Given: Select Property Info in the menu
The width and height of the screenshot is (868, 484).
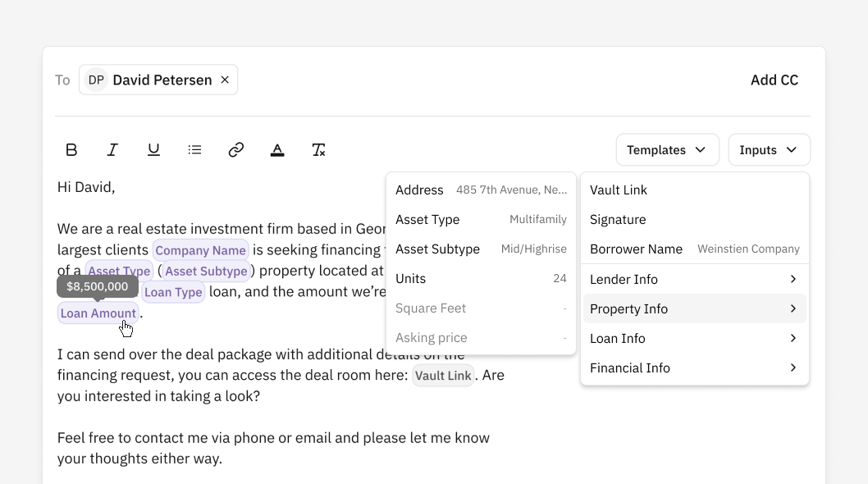Looking at the screenshot, I should (694, 308).
